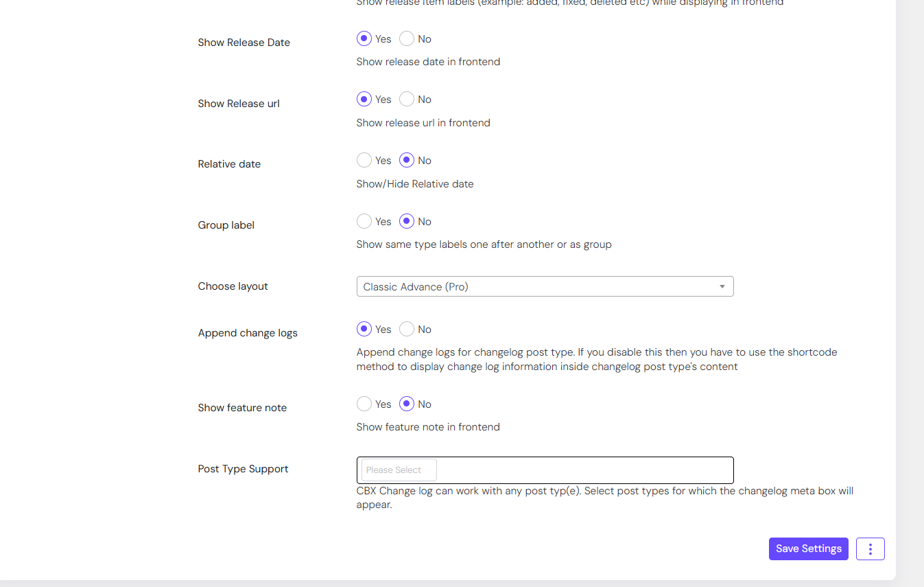Click the Group label setting name

[x=226, y=225]
